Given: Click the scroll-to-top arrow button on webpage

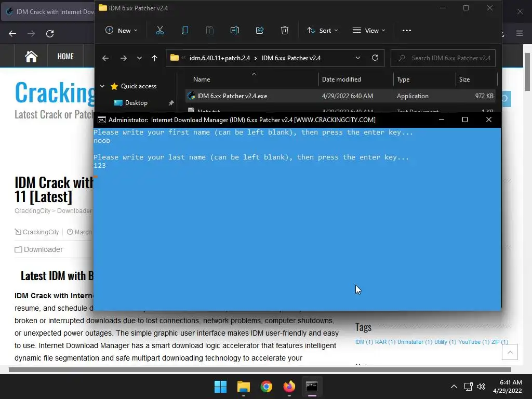Looking at the screenshot, I should (x=510, y=352).
